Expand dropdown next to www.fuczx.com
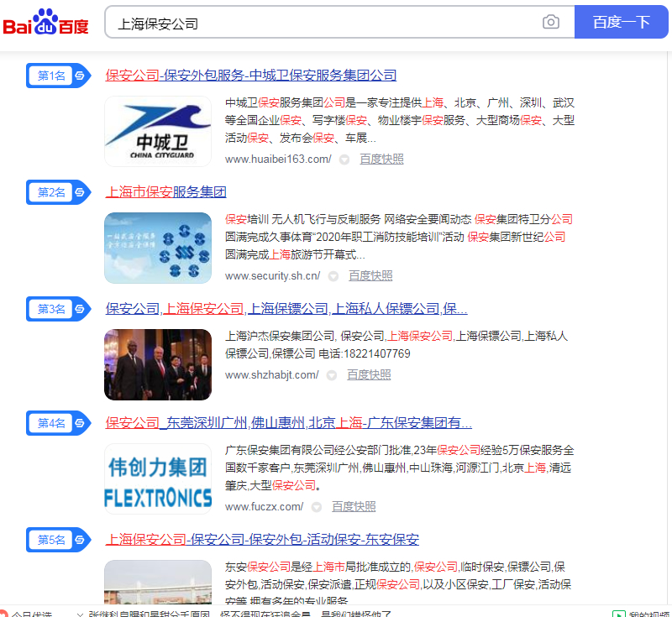 tap(317, 507)
